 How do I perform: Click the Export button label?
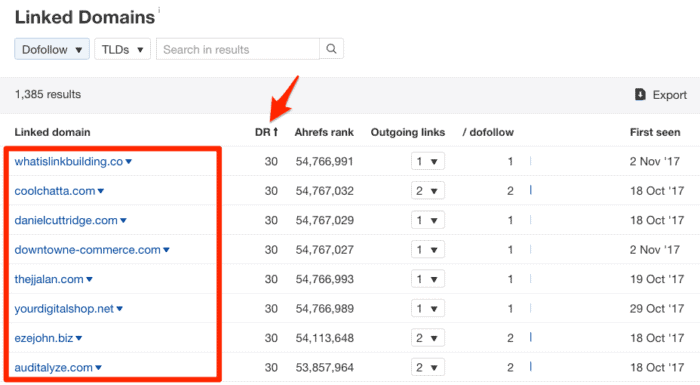[x=669, y=95]
